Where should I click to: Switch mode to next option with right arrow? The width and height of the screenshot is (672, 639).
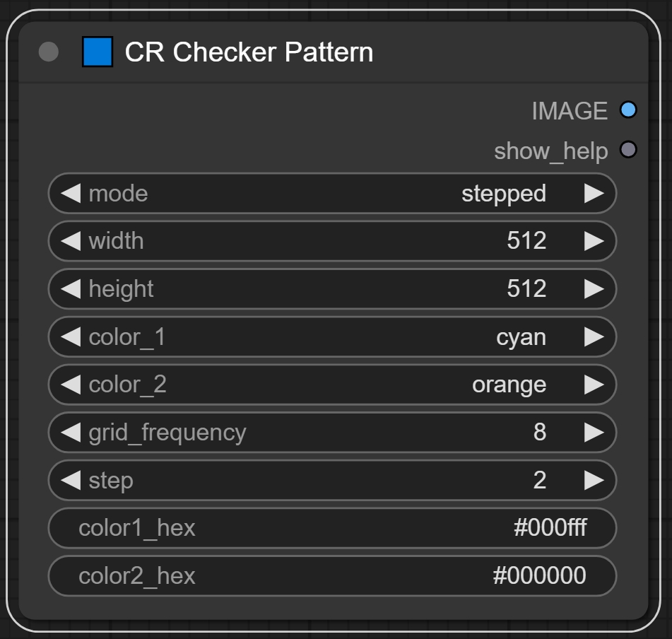click(x=594, y=194)
